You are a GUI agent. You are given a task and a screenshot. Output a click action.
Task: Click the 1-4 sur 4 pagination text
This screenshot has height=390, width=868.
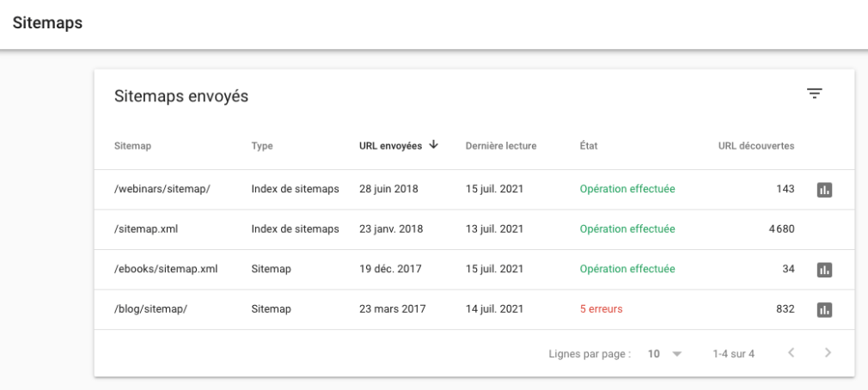(x=733, y=353)
